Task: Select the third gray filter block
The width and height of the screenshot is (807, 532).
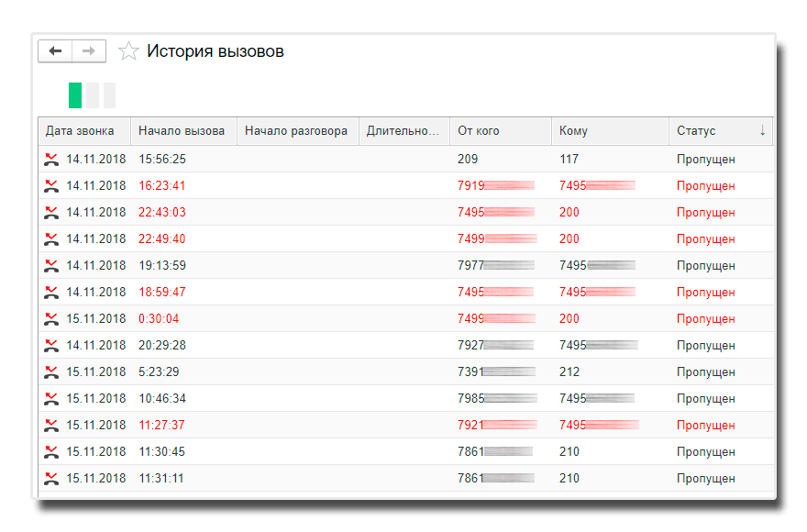Action: coord(110,95)
